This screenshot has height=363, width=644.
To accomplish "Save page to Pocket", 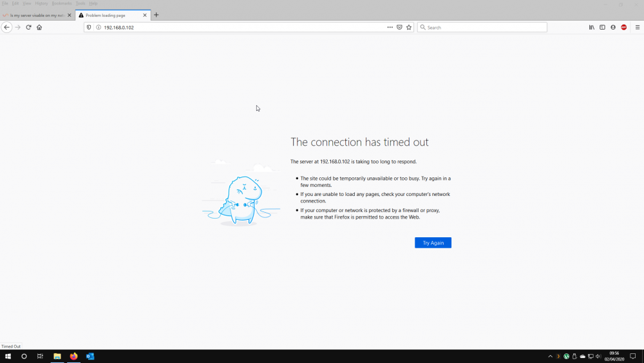I will click(399, 27).
